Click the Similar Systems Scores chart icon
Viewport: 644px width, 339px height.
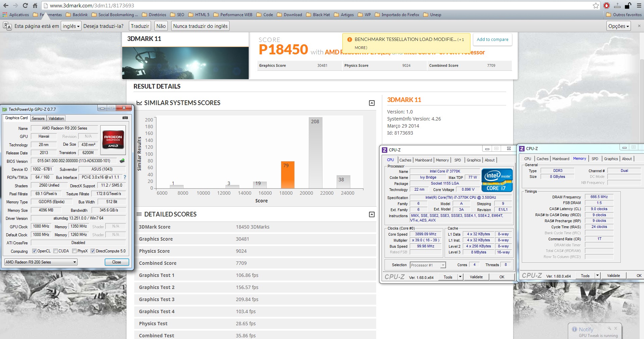tap(139, 103)
